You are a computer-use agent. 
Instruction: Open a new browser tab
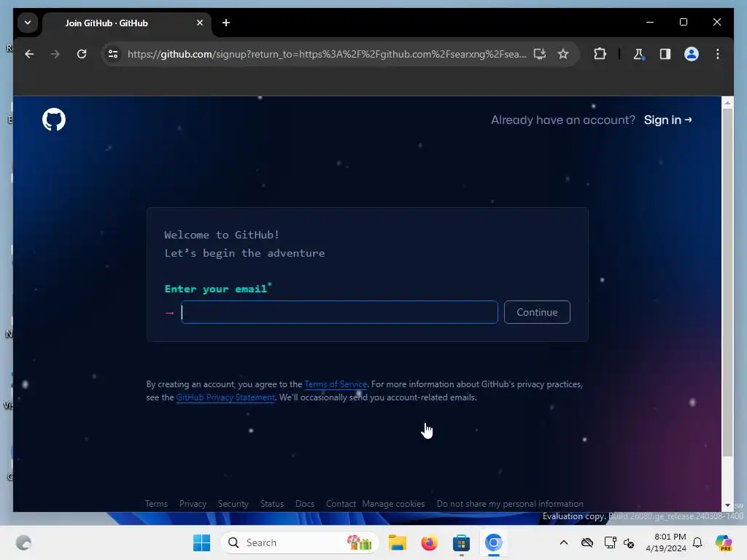tap(226, 23)
